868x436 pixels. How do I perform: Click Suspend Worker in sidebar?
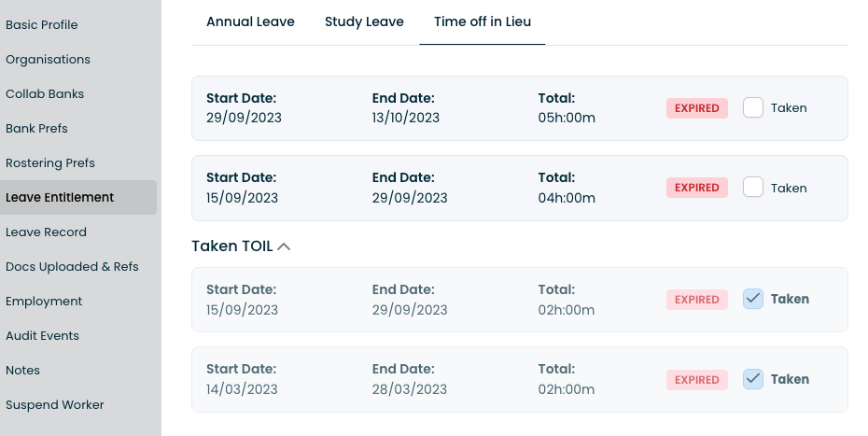55,405
